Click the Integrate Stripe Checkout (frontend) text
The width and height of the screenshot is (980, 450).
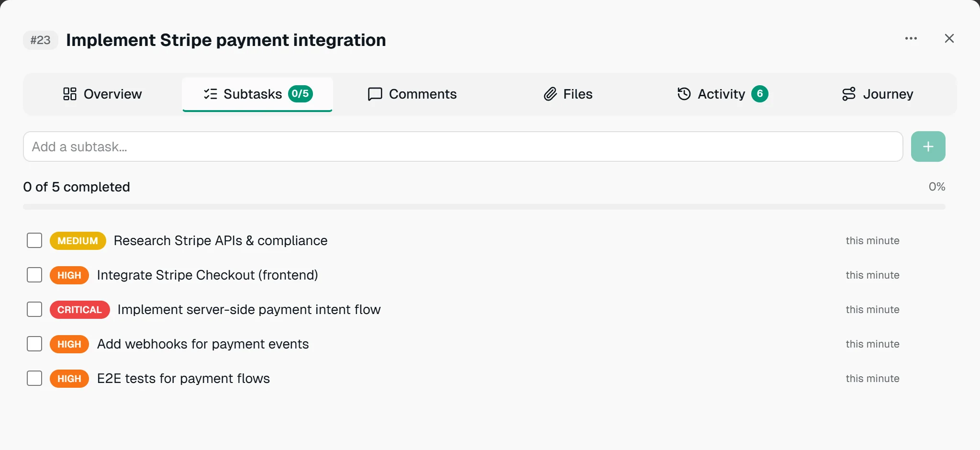tap(207, 275)
